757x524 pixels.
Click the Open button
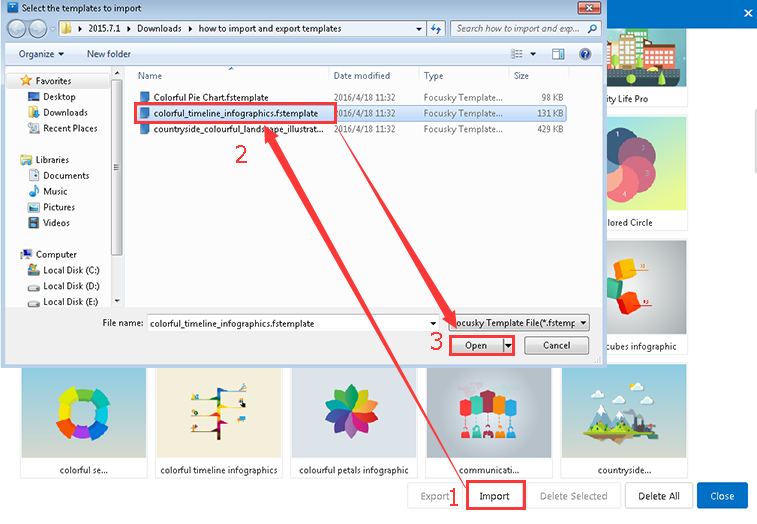pos(477,345)
